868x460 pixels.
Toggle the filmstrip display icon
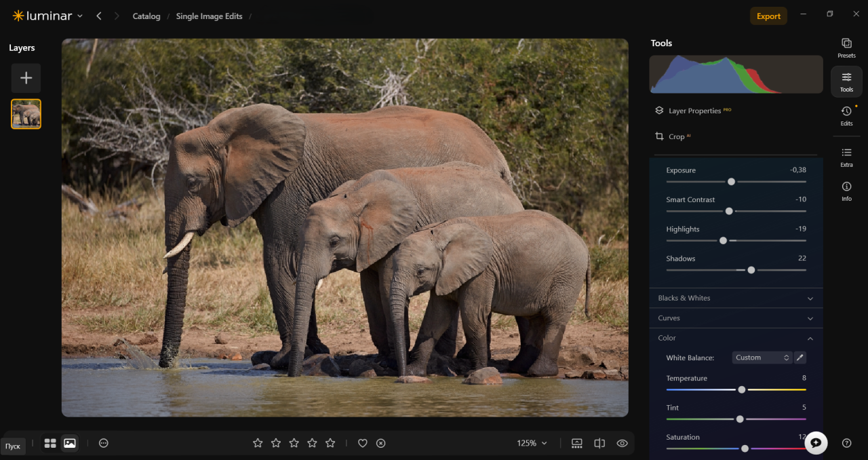[x=577, y=443]
